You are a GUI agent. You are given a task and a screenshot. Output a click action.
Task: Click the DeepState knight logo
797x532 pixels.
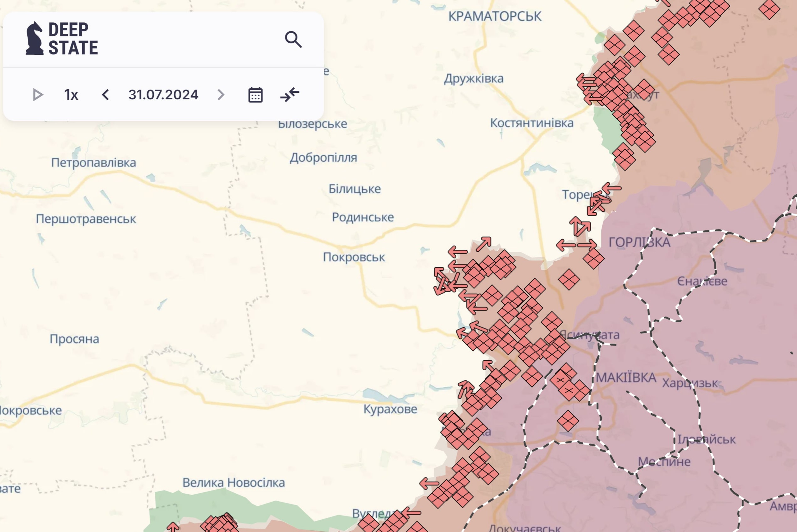(35, 38)
